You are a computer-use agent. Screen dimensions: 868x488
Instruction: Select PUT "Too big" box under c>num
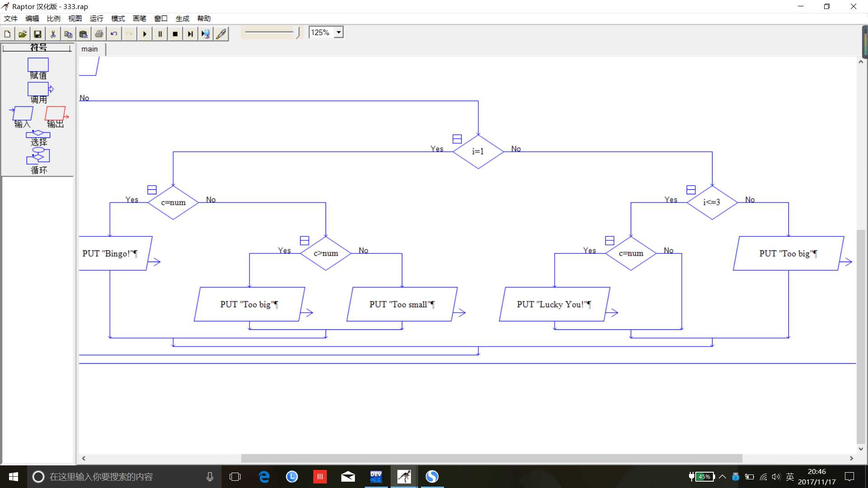(x=249, y=304)
